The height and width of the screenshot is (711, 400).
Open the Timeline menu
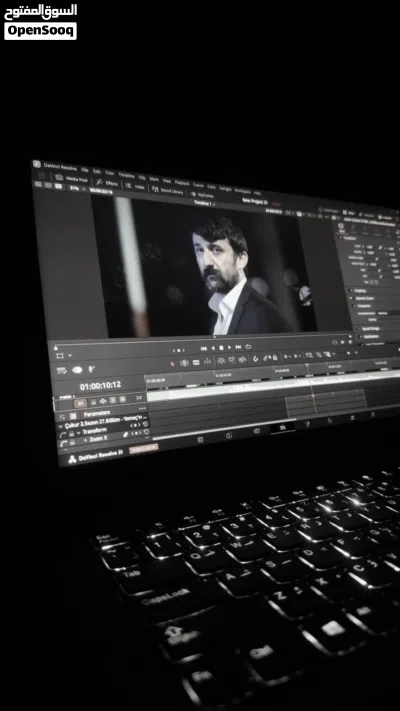127,175
